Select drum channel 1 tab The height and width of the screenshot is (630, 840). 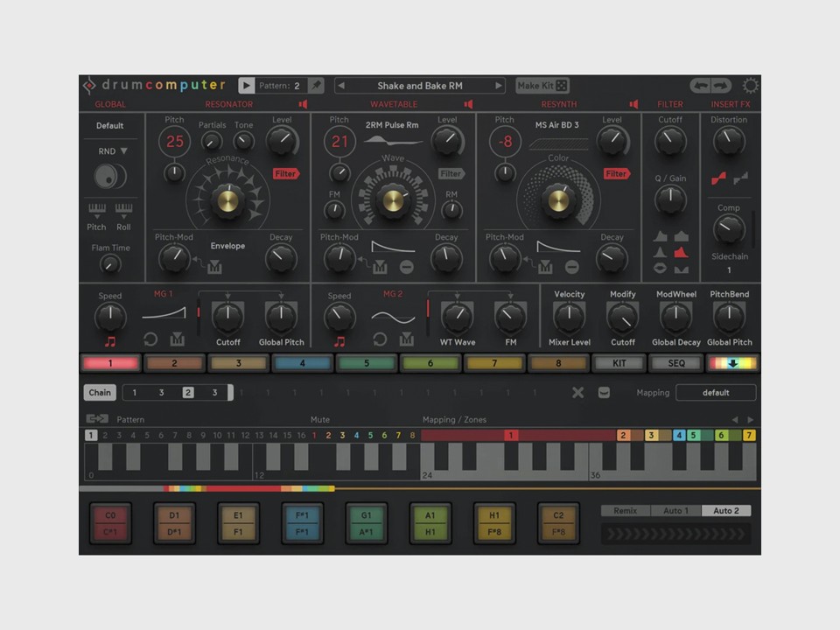pos(110,363)
